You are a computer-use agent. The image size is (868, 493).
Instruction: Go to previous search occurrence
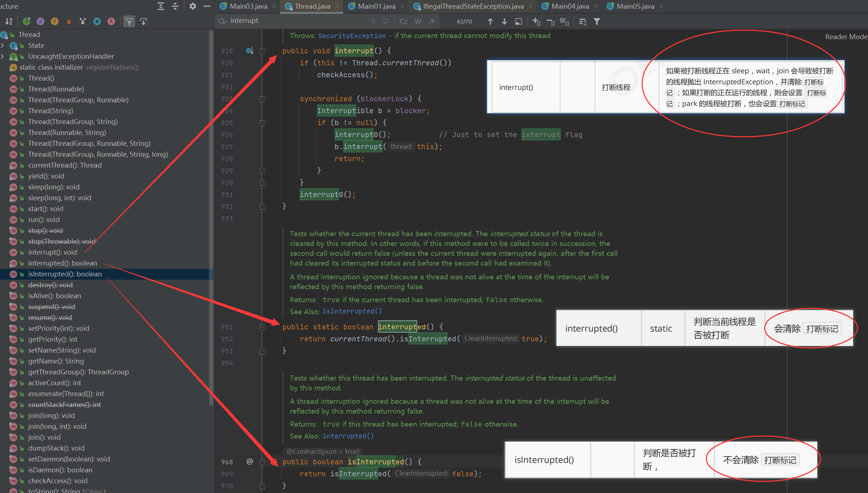point(490,21)
